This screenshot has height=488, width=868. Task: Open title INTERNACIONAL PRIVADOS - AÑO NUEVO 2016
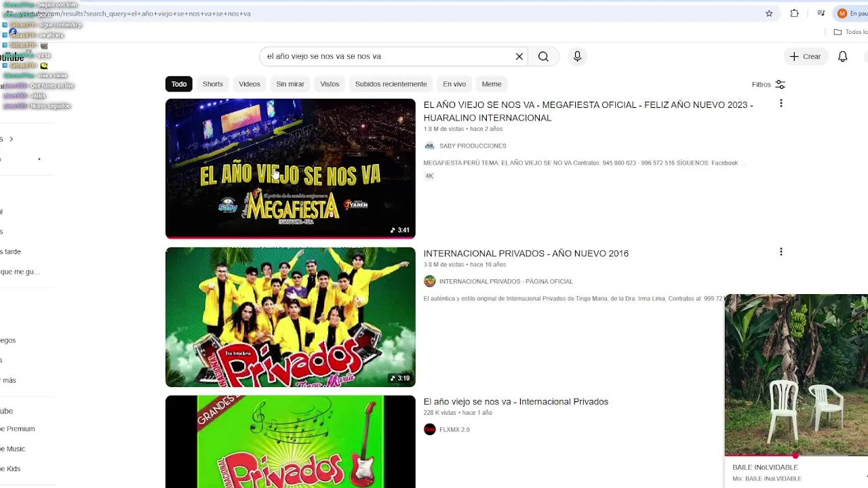(x=526, y=253)
